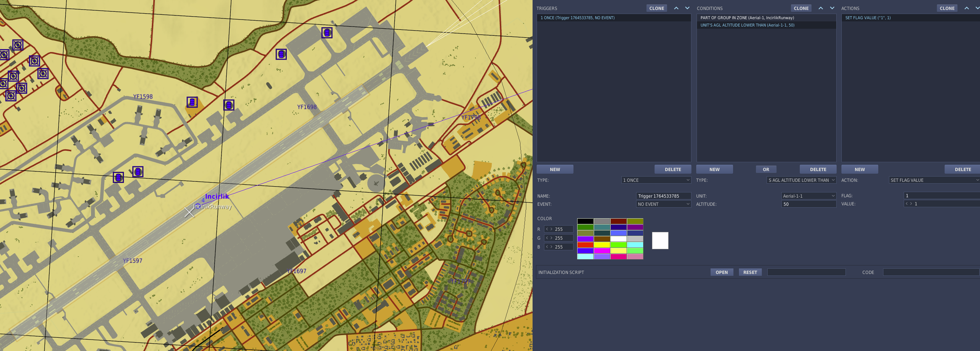Expand the EVENT dropdown set to NO EVENT
This screenshot has width=980, height=351.
[663, 204]
